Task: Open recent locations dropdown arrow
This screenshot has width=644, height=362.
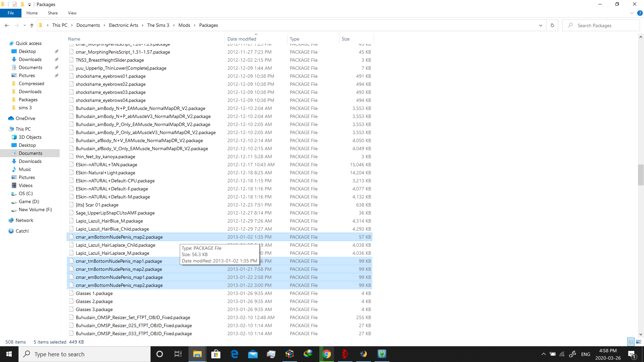Action: coord(24,25)
